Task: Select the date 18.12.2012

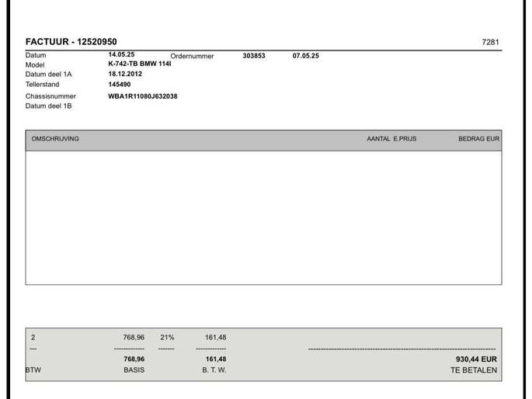Action: (125, 74)
